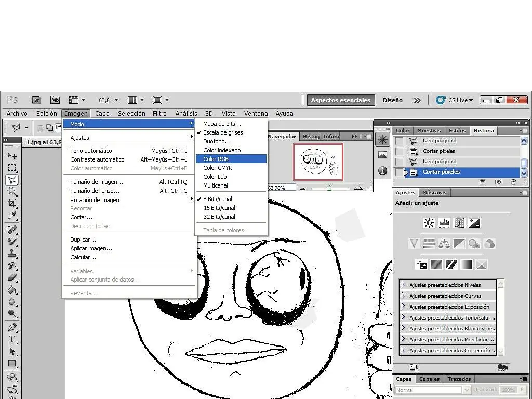This screenshot has width=532, height=399.
Task: Set history brush source for highlighted Cortar píxeles
Action: [400, 172]
